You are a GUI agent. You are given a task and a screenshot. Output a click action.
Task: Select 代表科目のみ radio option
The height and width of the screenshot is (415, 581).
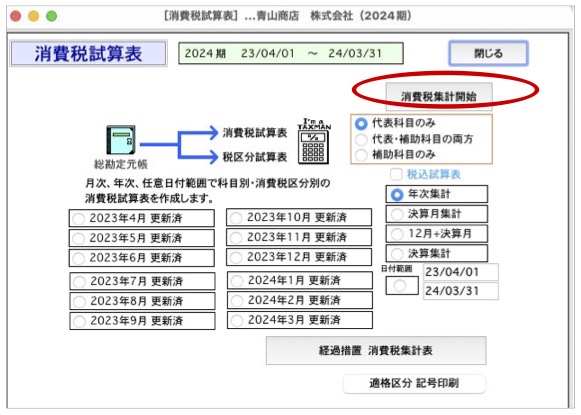(x=361, y=123)
